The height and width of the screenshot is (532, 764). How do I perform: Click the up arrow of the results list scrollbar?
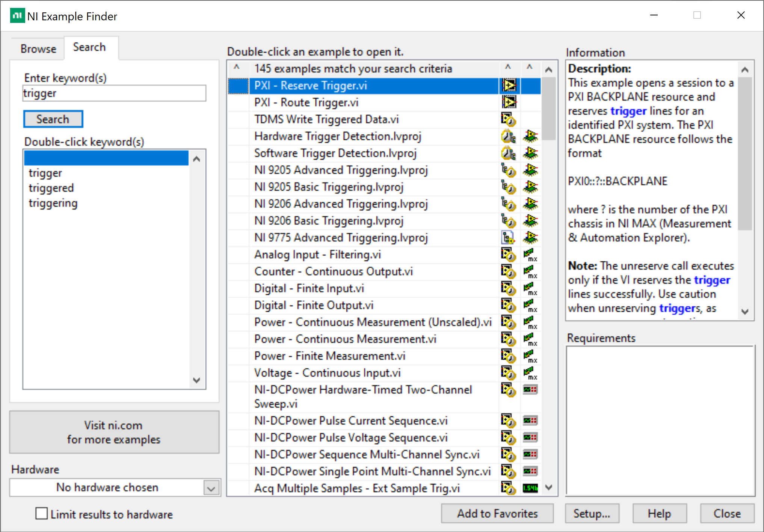point(549,69)
